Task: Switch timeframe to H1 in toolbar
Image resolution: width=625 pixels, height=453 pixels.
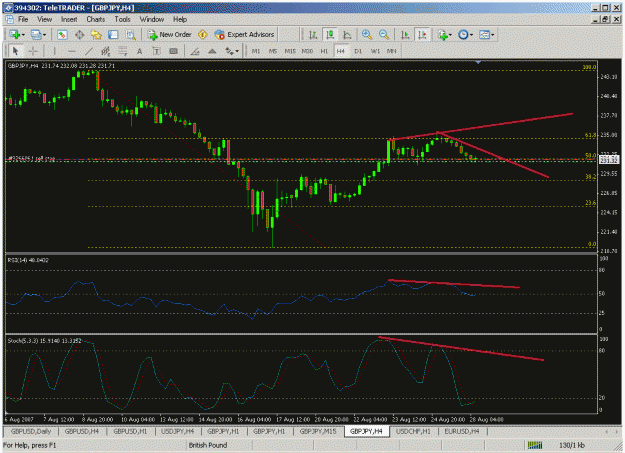Action: pos(324,51)
